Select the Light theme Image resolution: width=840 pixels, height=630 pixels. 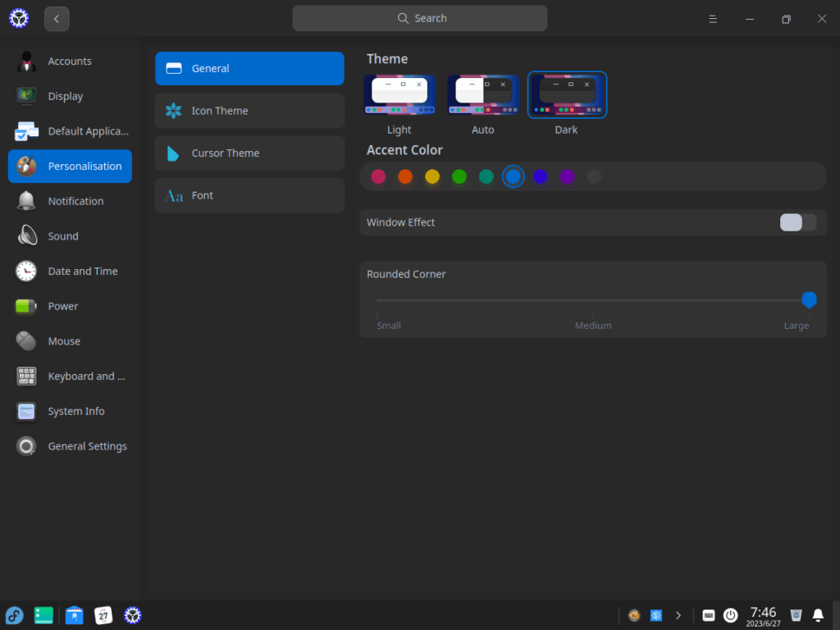tap(399, 94)
